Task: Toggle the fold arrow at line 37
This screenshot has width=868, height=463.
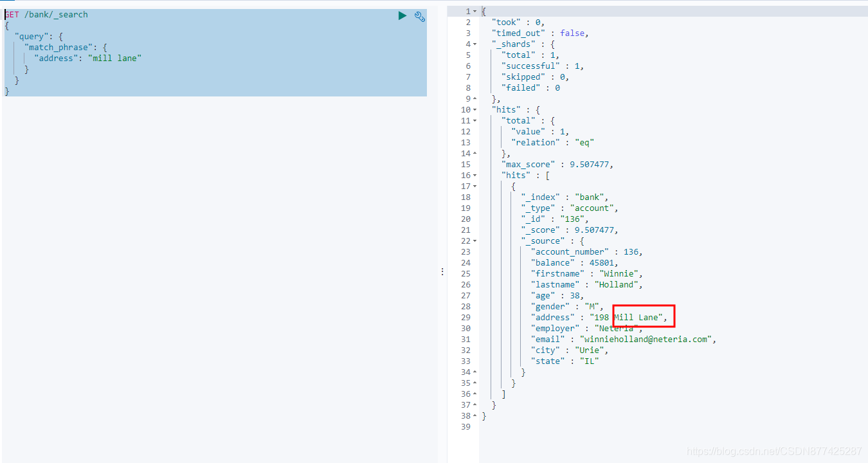Action: click(x=475, y=405)
